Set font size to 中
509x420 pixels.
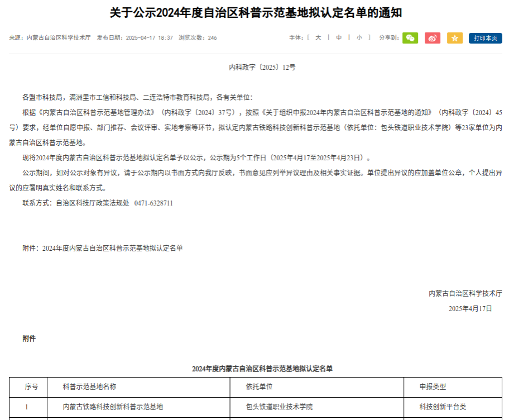tap(339, 37)
